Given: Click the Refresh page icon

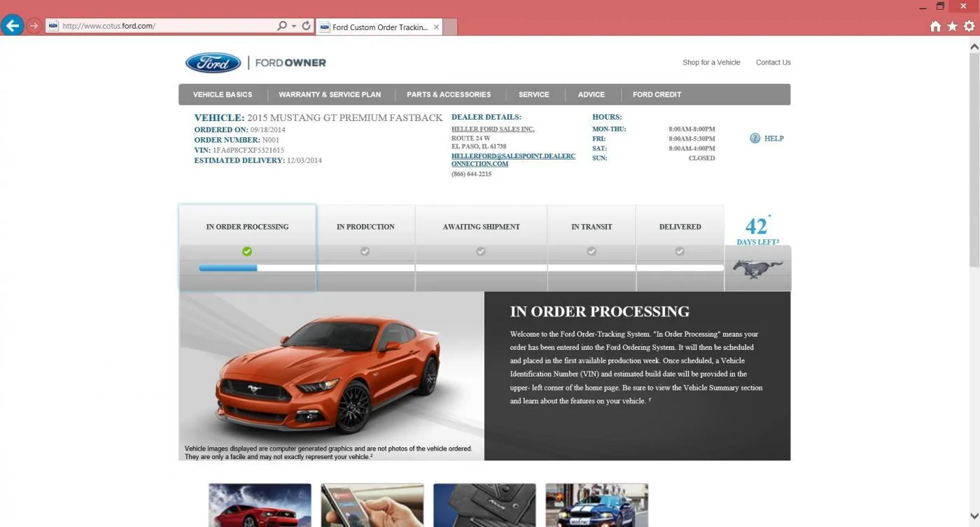Looking at the screenshot, I should coord(306,26).
